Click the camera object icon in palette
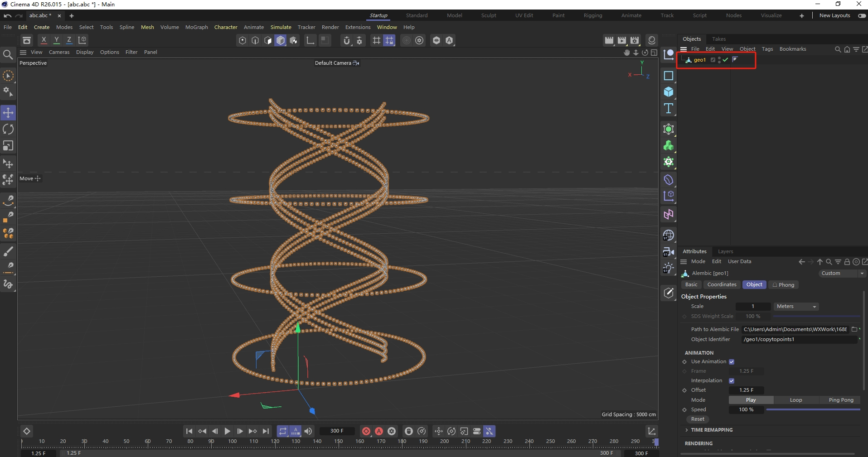This screenshot has width=868, height=457. (x=669, y=252)
